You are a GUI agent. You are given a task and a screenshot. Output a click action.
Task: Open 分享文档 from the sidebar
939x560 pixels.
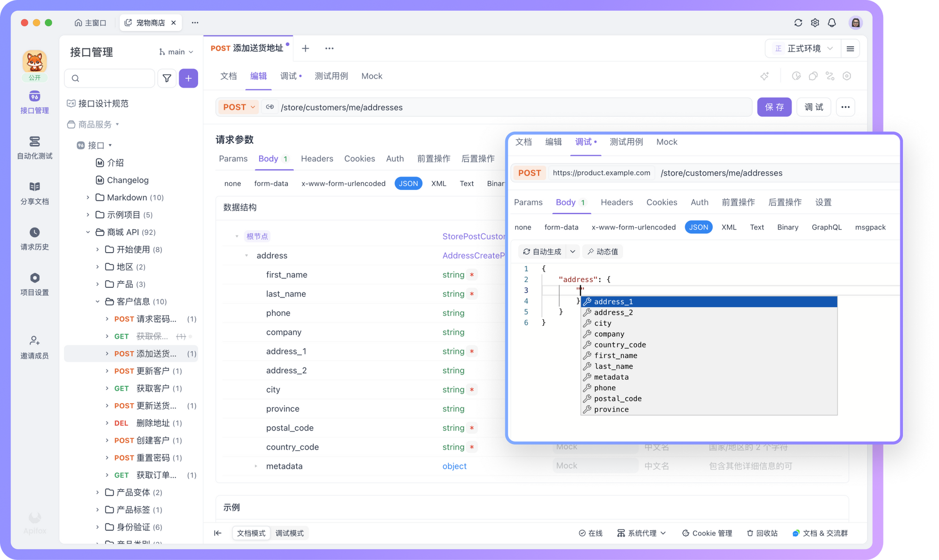pos(34,192)
